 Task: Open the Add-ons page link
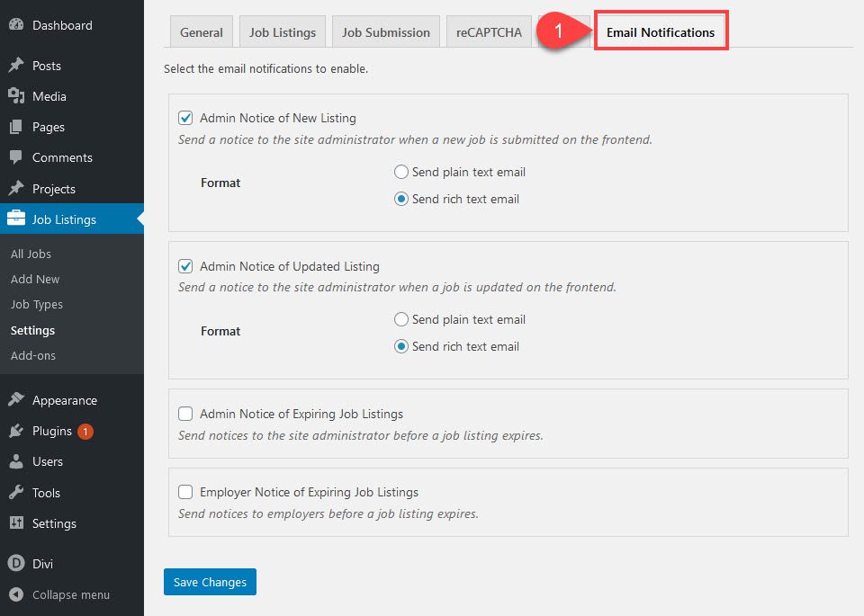(x=33, y=355)
